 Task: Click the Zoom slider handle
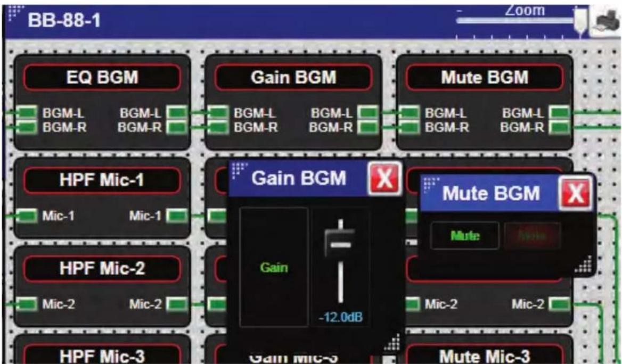580,21
